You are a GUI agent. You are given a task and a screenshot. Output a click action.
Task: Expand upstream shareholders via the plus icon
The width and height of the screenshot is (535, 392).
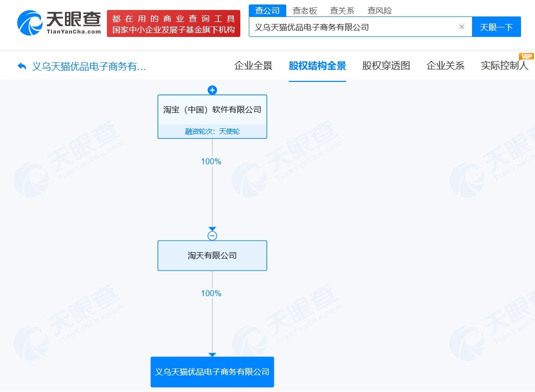212,90
